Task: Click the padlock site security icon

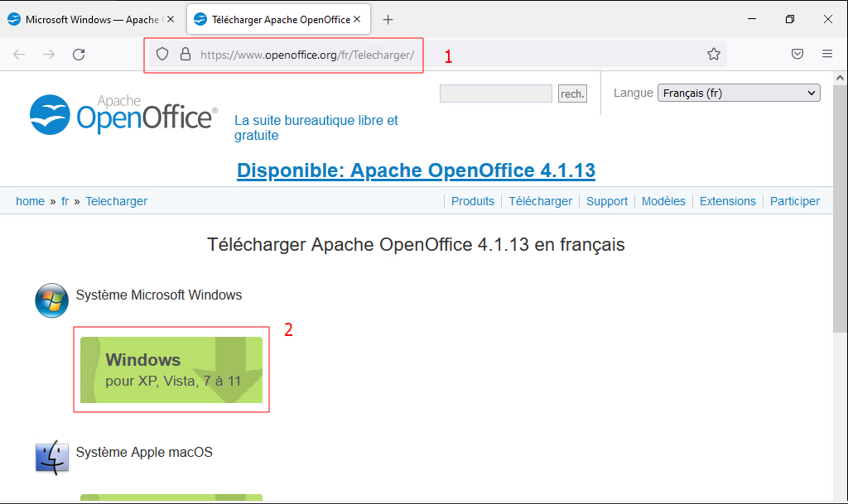Action: pyautogui.click(x=185, y=55)
